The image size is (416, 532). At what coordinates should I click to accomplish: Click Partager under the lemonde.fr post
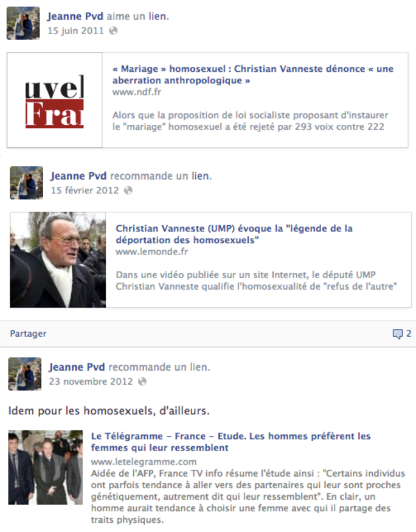(28, 334)
